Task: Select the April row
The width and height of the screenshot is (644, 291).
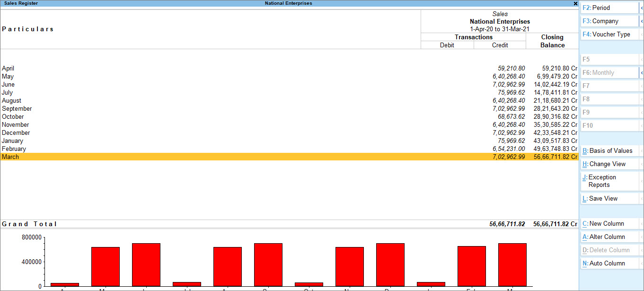Action: [289, 69]
